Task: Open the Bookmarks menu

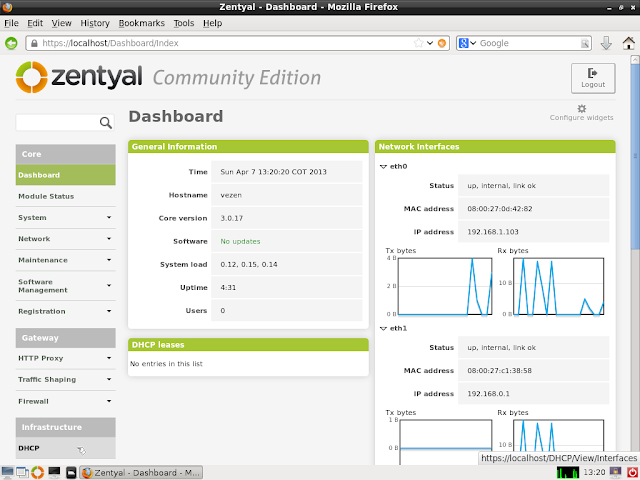Action: [142, 23]
